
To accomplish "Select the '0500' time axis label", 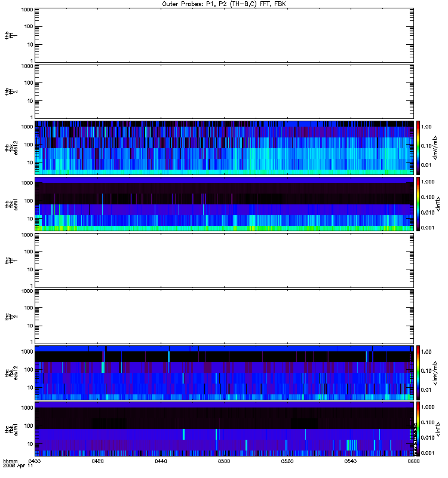I will point(224,461).
